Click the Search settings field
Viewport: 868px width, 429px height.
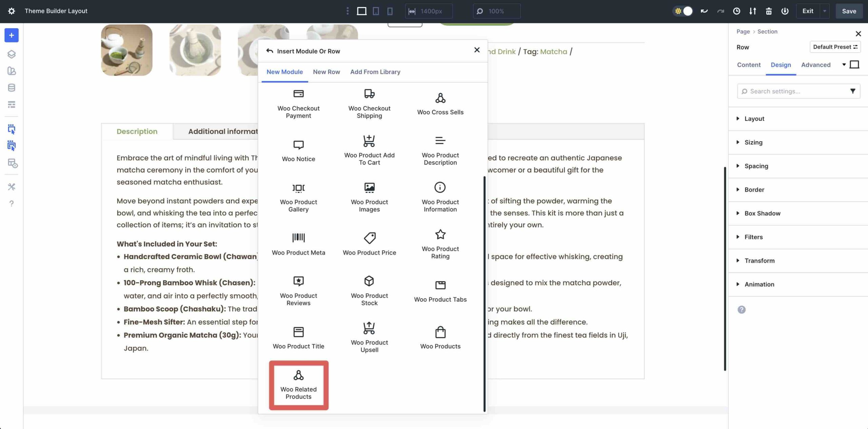coord(793,91)
